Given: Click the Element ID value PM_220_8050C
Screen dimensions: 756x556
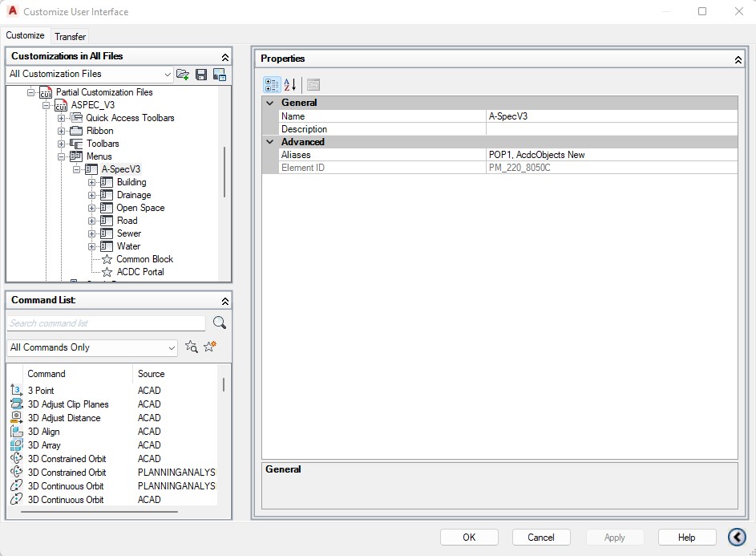Looking at the screenshot, I should (612, 168).
